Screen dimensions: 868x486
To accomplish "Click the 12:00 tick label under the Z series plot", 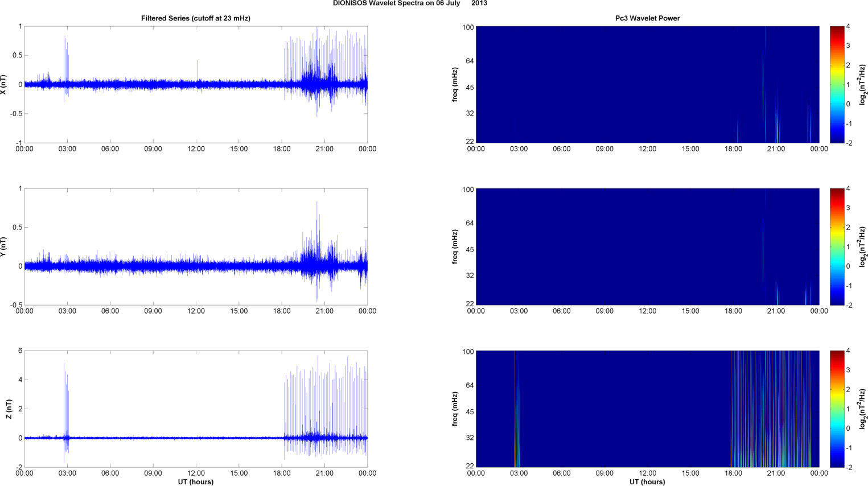I will (x=196, y=473).
